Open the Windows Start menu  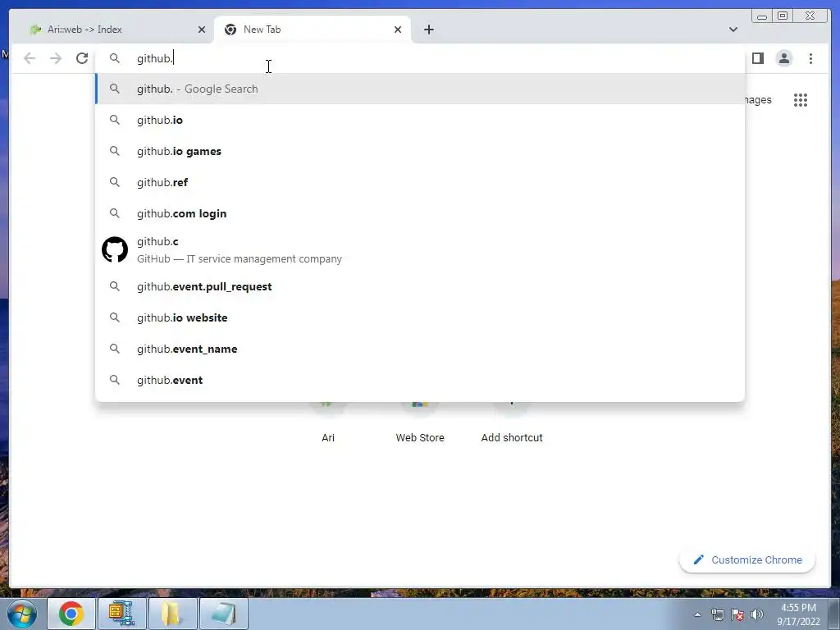pyautogui.click(x=22, y=614)
